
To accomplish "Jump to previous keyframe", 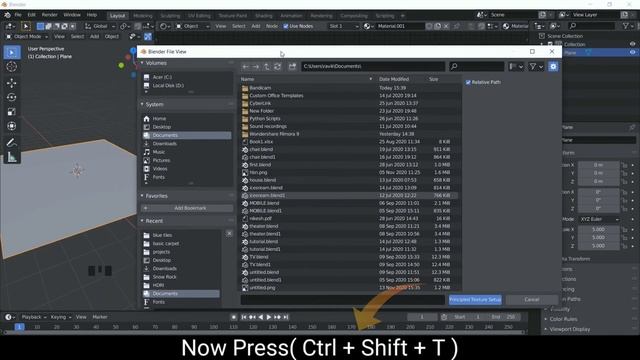I will coord(252,317).
